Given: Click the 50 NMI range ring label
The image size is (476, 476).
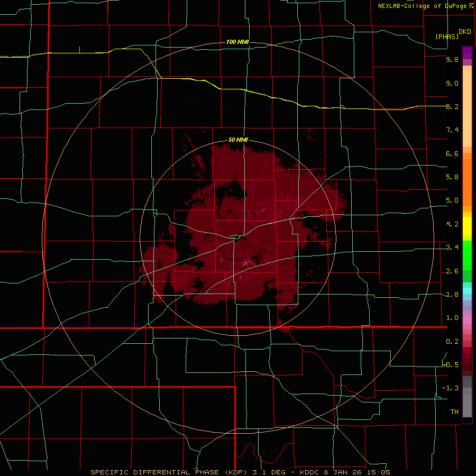Looking at the screenshot, I should point(238,140).
